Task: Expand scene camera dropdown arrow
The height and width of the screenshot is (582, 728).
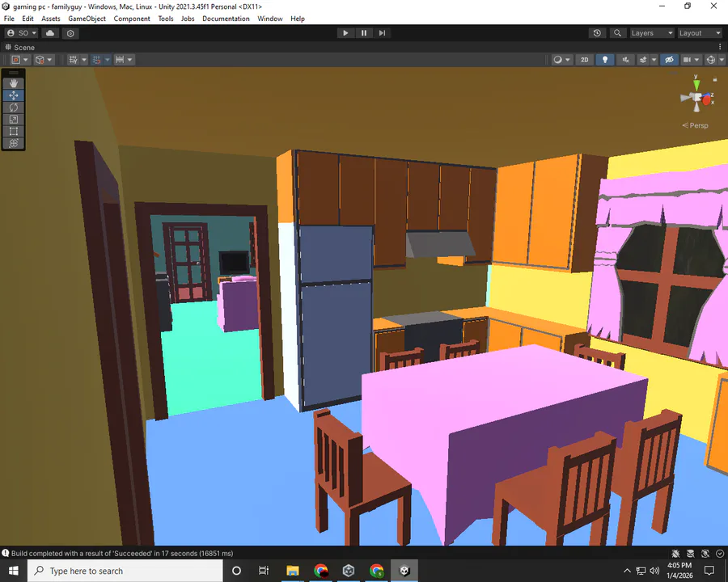Action: coord(697,59)
